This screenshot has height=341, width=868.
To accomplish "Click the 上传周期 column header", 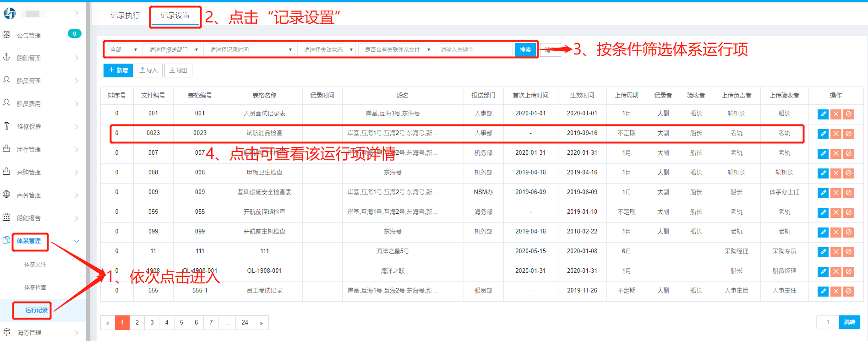I will (627, 95).
